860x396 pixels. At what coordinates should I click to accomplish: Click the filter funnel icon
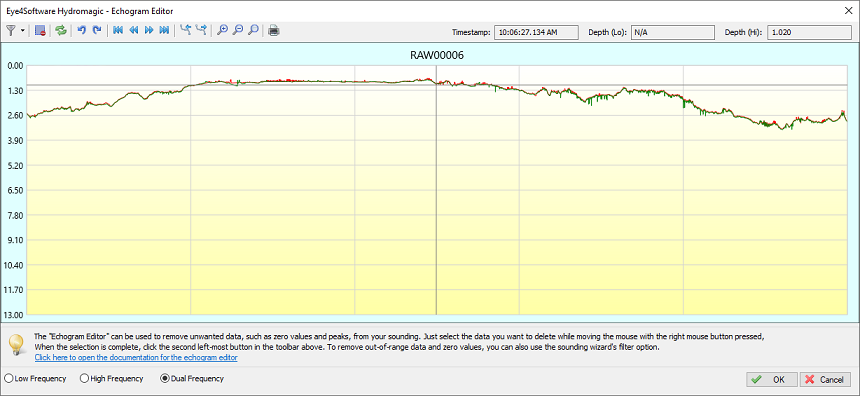click(10, 31)
